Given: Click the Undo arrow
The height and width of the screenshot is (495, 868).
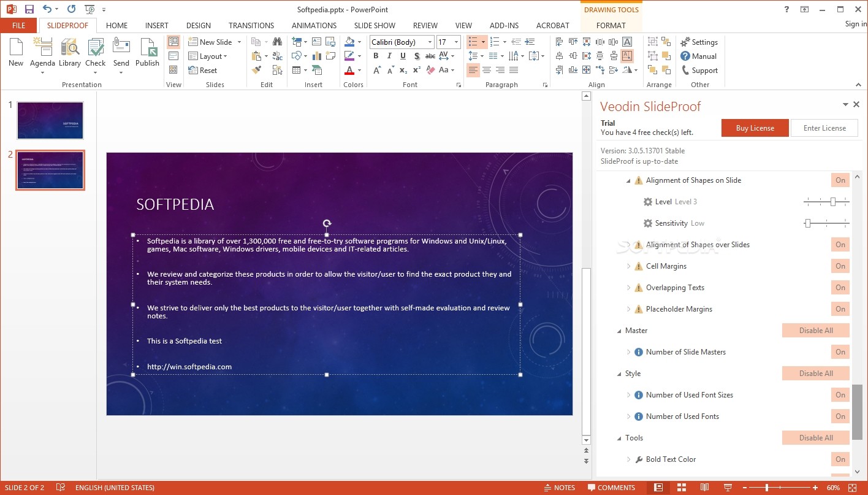Looking at the screenshot, I should [47, 9].
